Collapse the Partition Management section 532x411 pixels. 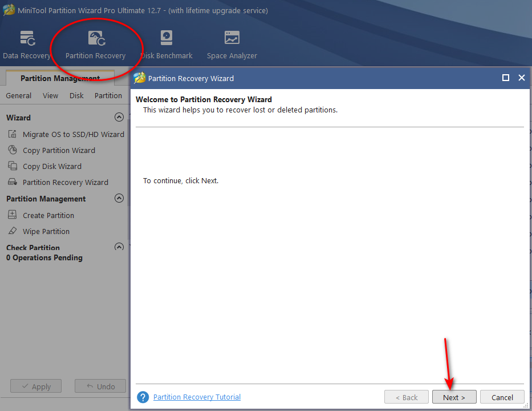coord(119,198)
